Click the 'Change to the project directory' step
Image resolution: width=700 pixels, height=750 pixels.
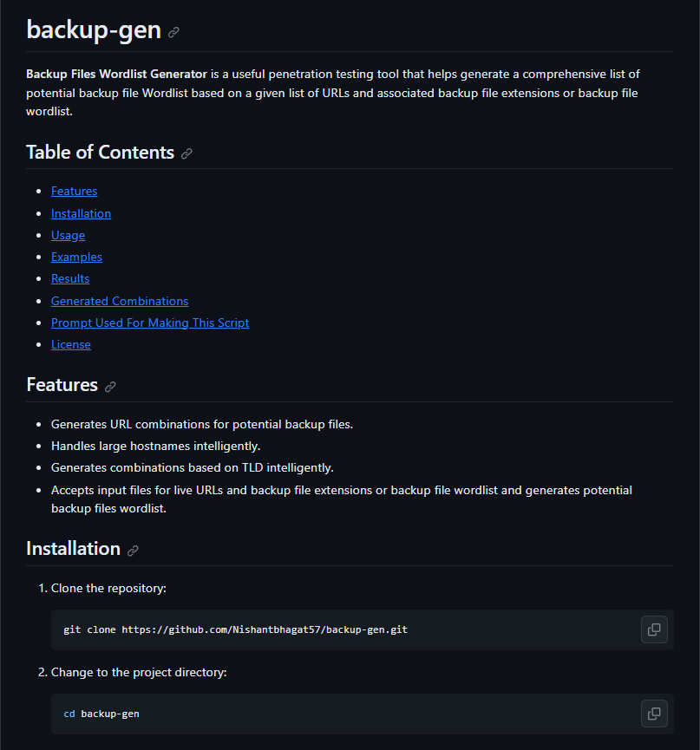click(x=139, y=673)
